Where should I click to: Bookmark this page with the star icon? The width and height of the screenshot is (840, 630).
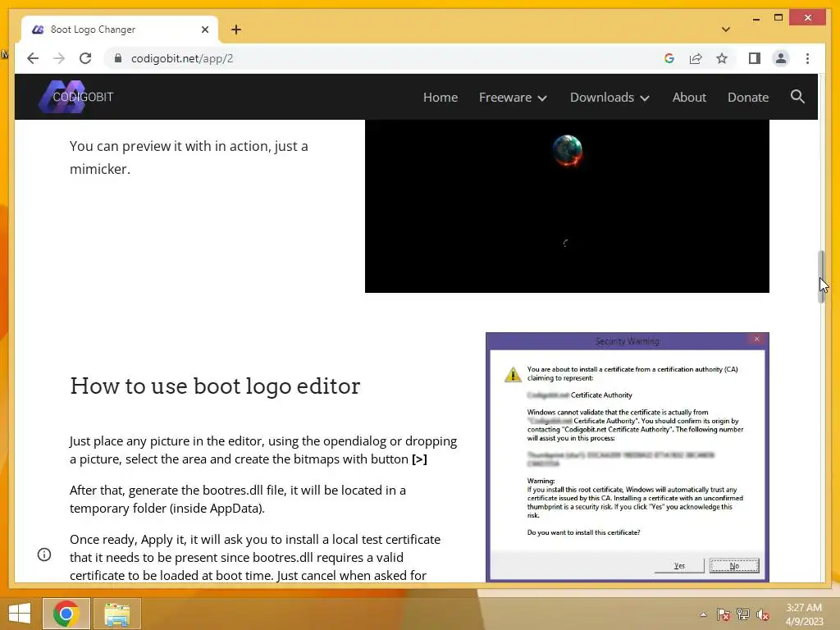click(722, 58)
